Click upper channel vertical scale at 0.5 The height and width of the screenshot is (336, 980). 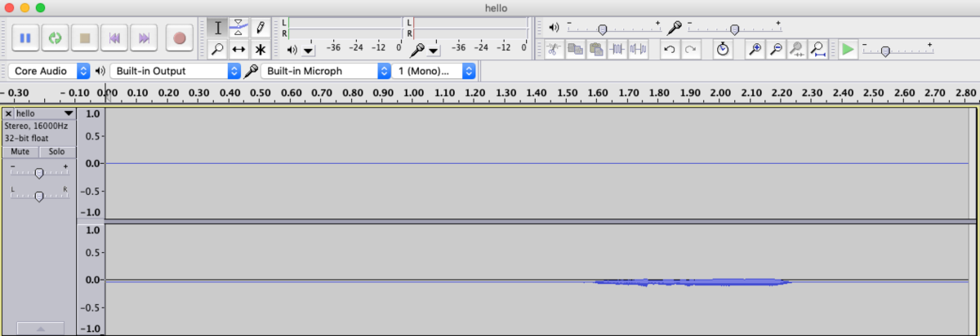pyautogui.click(x=95, y=135)
